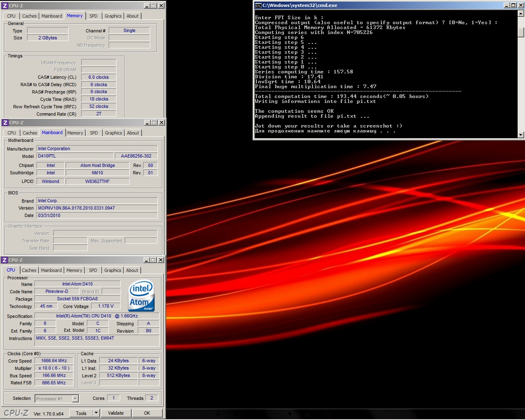
Task: Click the board revision 'AAE86256-302'
Action: (x=136, y=156)
